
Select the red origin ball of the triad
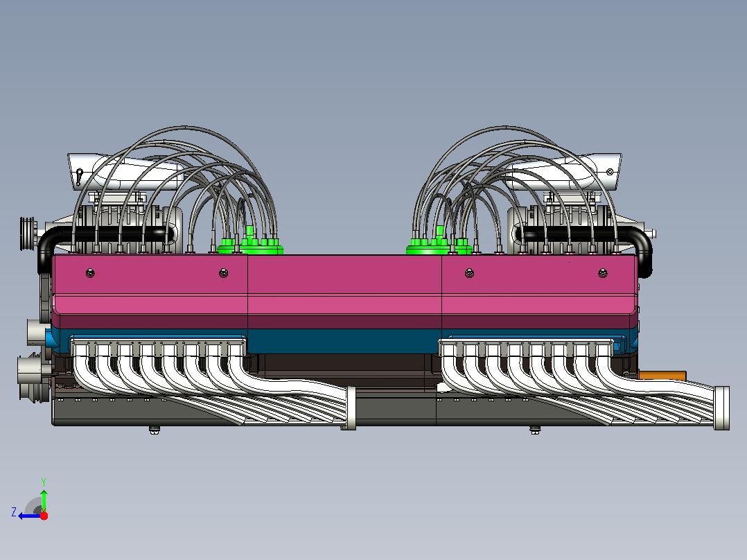click(44, 516)
